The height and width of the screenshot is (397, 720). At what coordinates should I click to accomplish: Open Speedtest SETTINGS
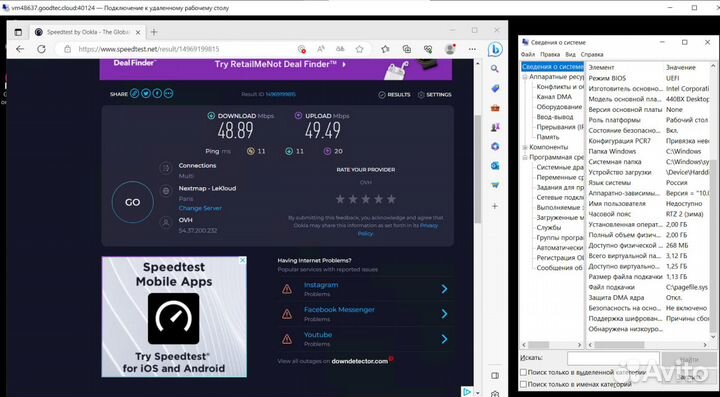pos(434,95)
